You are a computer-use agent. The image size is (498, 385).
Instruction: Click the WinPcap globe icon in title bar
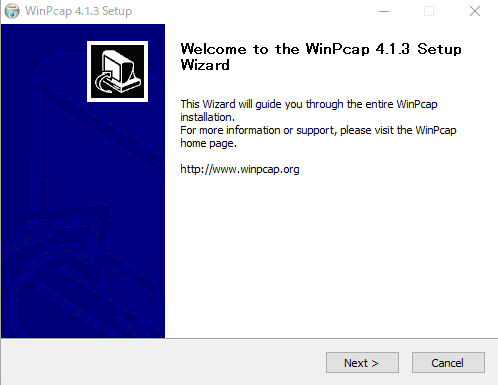tap(12, 11)
